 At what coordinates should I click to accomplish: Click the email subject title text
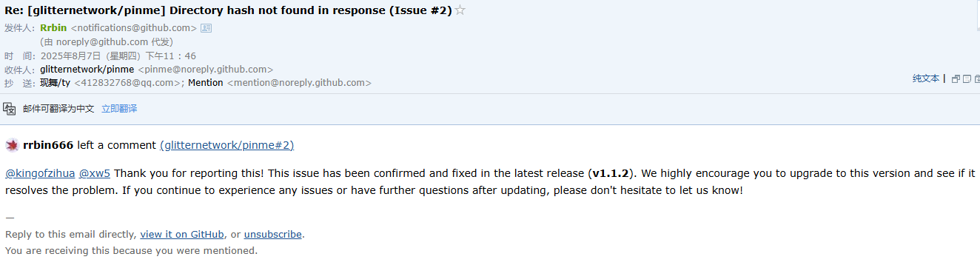(x=228, y=10)
